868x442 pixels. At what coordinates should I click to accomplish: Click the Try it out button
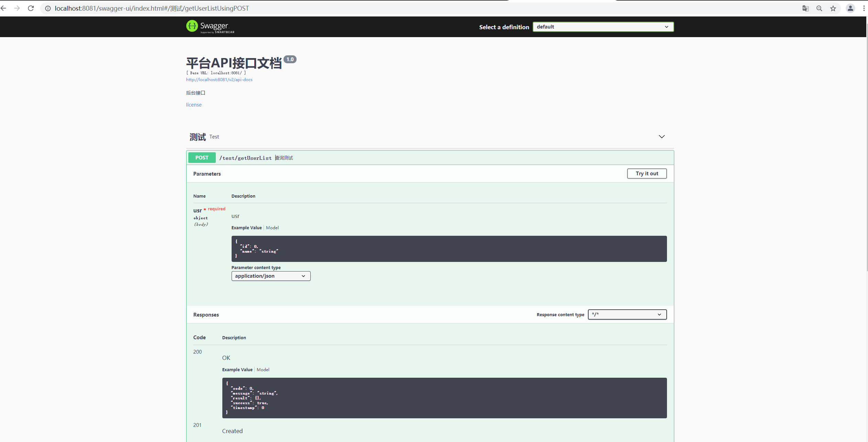[646, 174]
